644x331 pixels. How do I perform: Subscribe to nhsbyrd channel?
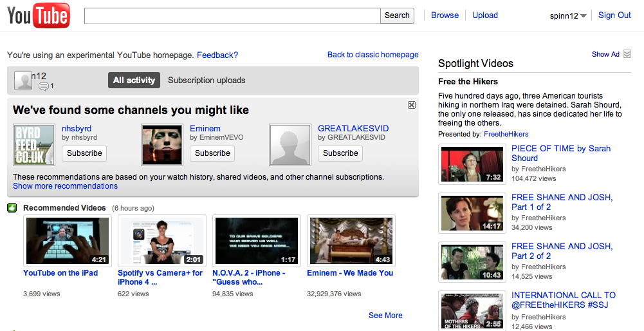pos(84,153)
